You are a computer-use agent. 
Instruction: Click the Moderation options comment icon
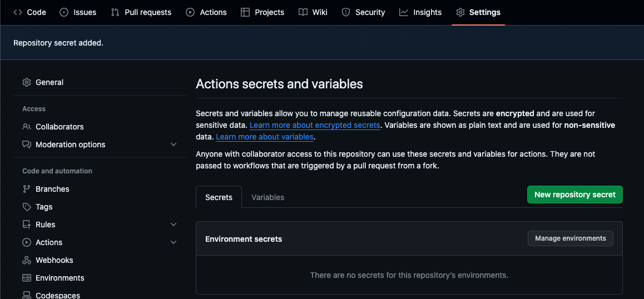click(27, 144)
